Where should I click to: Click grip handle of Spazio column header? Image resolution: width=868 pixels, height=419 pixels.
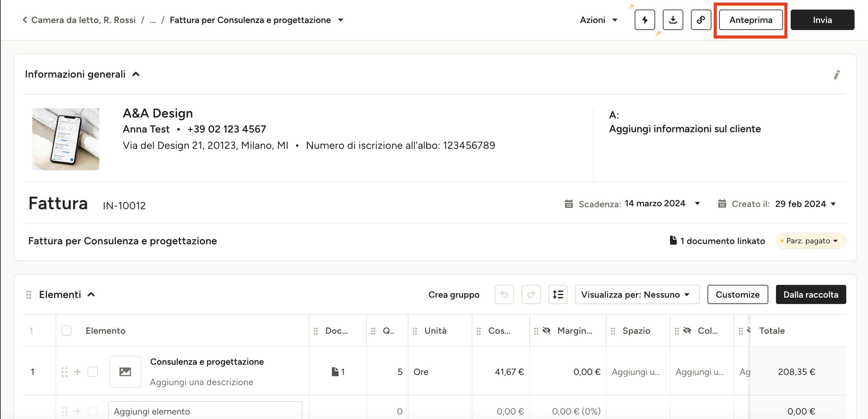[x=613, y=331]
